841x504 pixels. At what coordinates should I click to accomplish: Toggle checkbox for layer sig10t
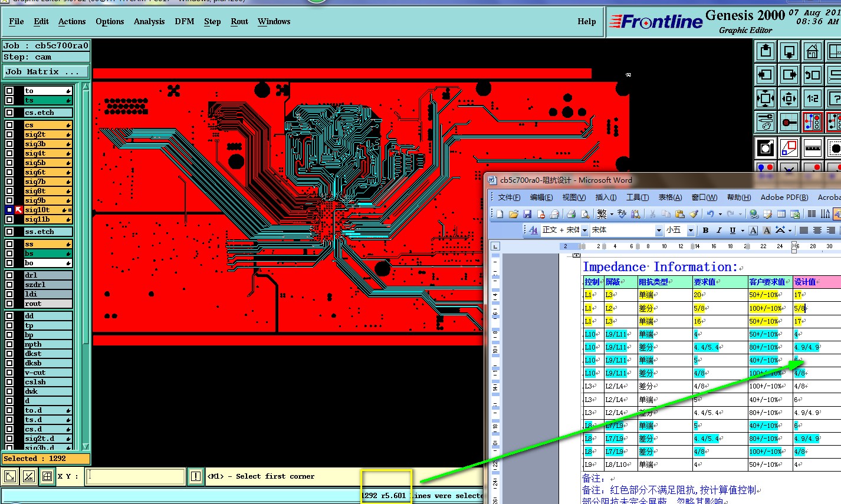tap(9, 210)
